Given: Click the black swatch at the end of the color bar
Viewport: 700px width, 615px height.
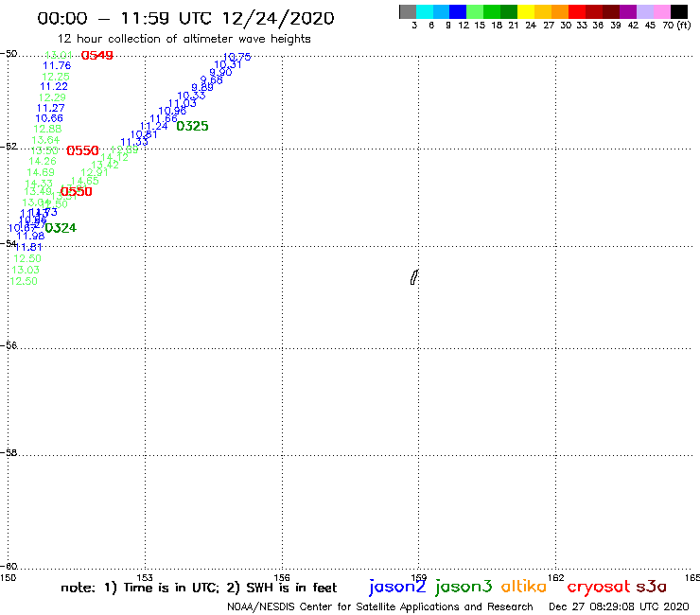Looking at the screenshot, I should point(678,11).
